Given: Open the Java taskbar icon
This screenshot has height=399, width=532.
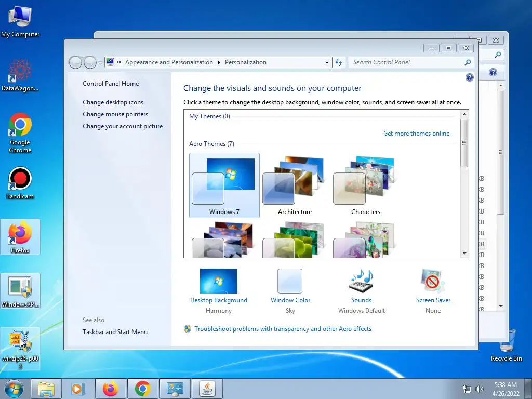Looking at the screenshot, I should pyautogui.click(x=207, y=389).
